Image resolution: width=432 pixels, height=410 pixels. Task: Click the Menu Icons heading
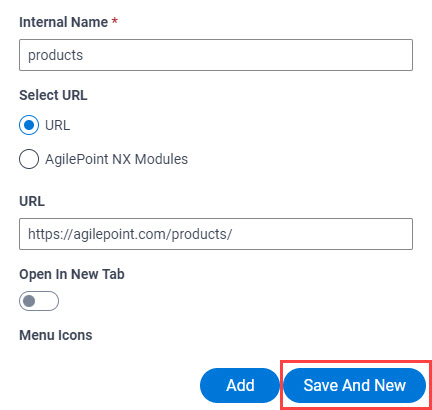pos(56,335)
